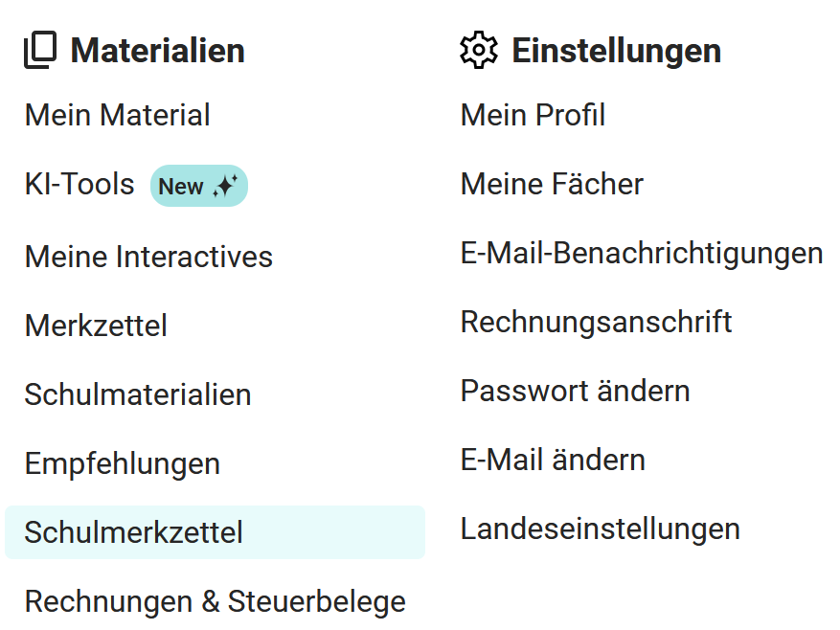The height and width of the screenshot is (630, 840).
Task: Click the Materialien stacked-pages icon
Action: tap(40, 50)
